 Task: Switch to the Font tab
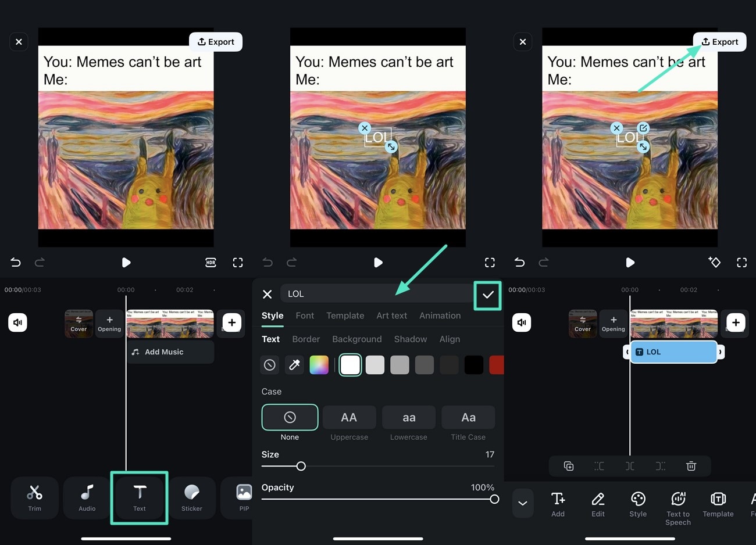click(305, 315)
